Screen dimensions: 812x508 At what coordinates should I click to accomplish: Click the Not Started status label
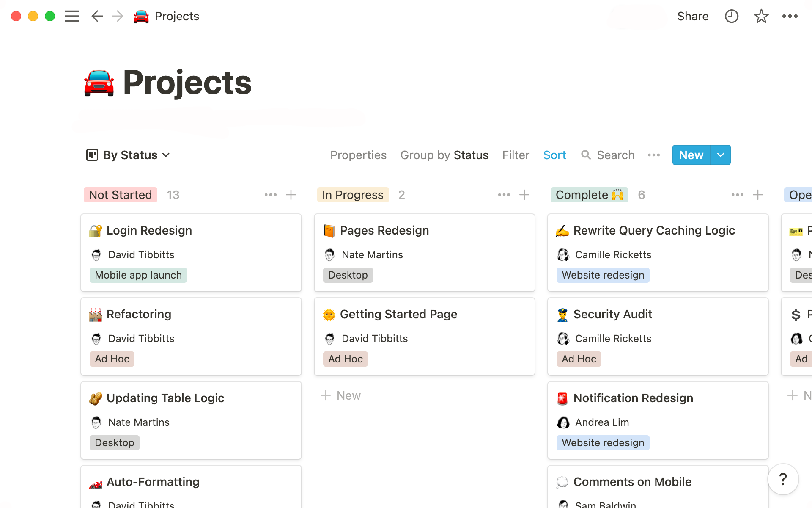tap(121, 195)
